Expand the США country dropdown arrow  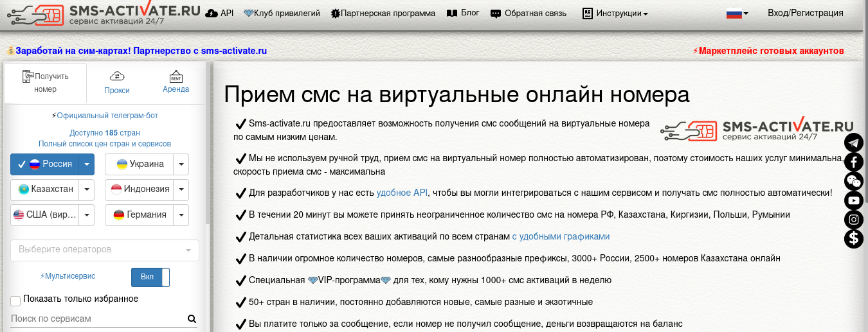click(x=87, y=215)
